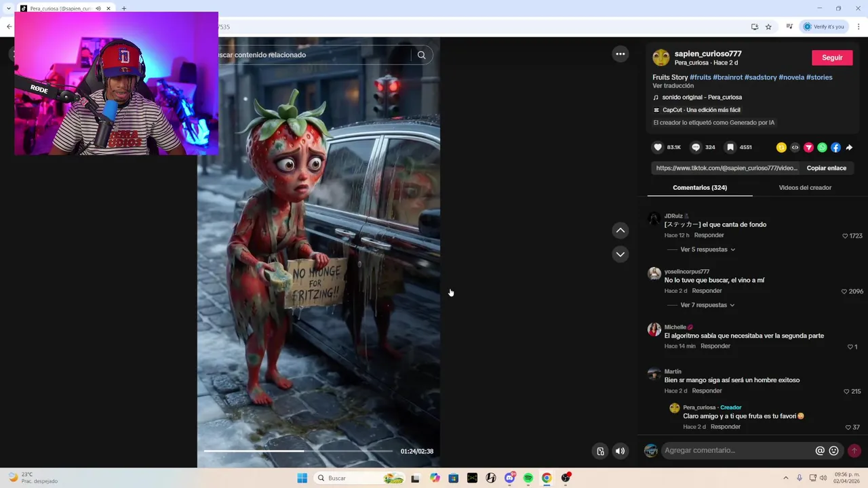The height and width of the screenshot is (488, 868).
Task: Repost the video with the yellow icon
Action: pyautogui.click(x=781, y=147)
